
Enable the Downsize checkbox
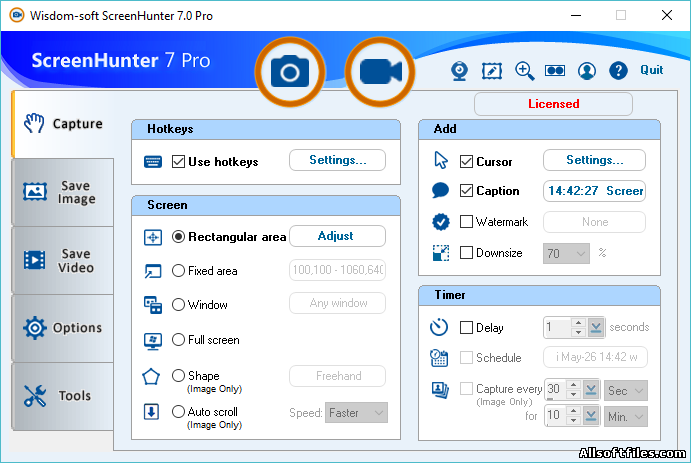(466, 253)
